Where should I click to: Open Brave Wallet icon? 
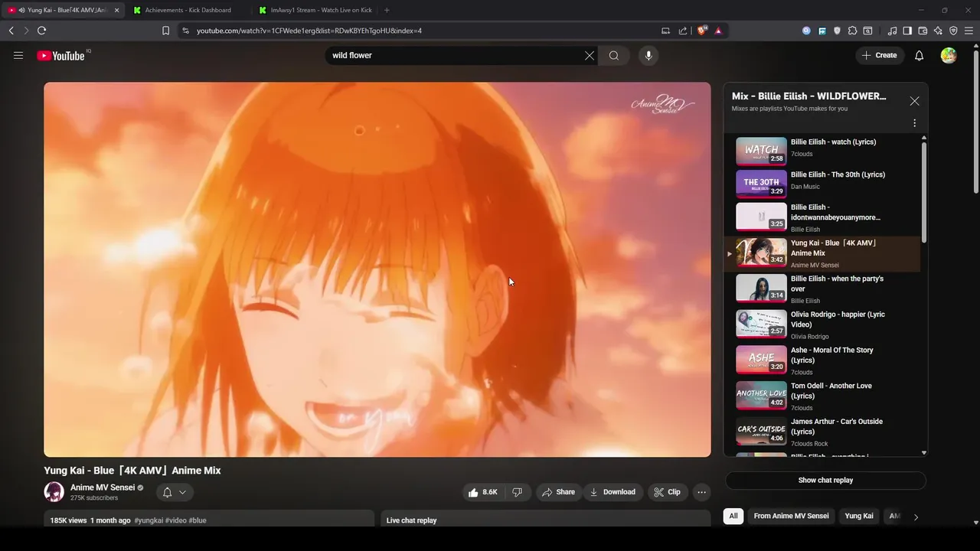923,31
